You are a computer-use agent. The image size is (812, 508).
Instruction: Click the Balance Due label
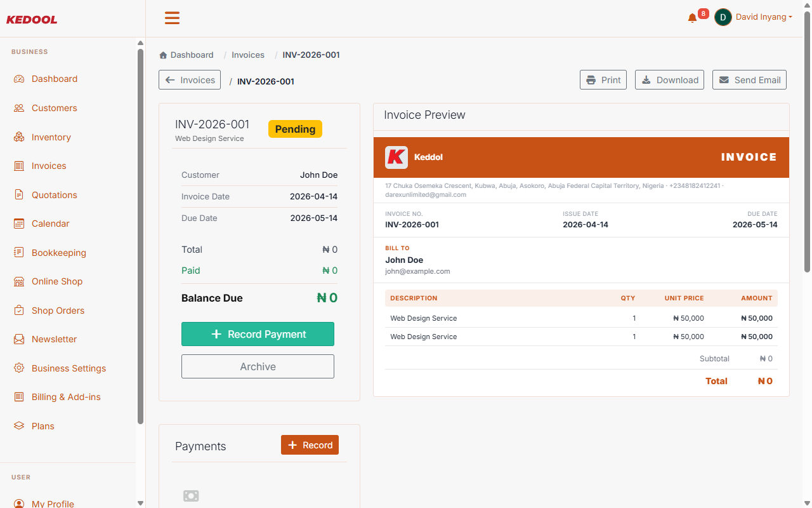[212, 298]
